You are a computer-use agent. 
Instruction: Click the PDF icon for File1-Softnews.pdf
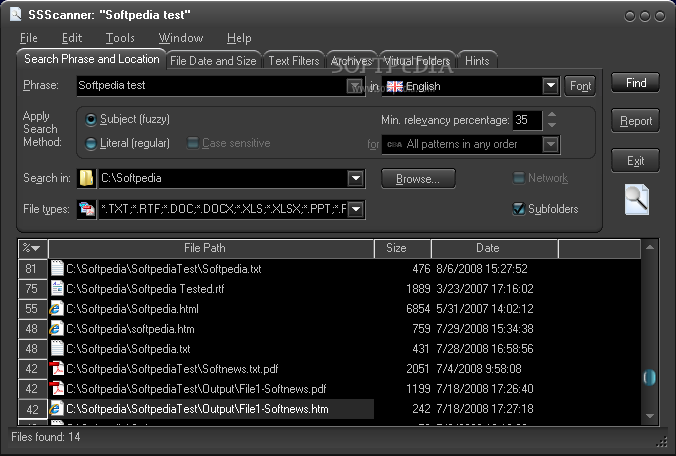[x=56, y=388]
